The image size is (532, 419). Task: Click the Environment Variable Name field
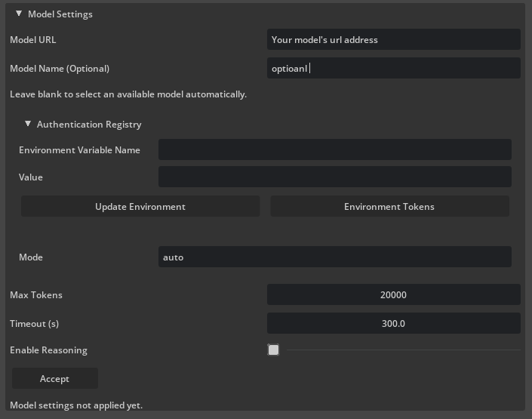coord(335,149)
